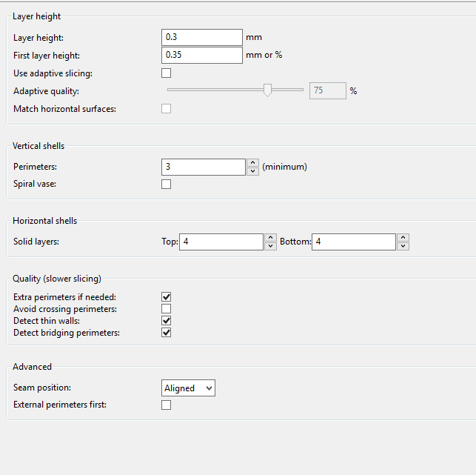The width and height of the screenshot is (476, 475).
Task: Enable Avoid crossing perimeters option
Action: [x=166, y=309]
